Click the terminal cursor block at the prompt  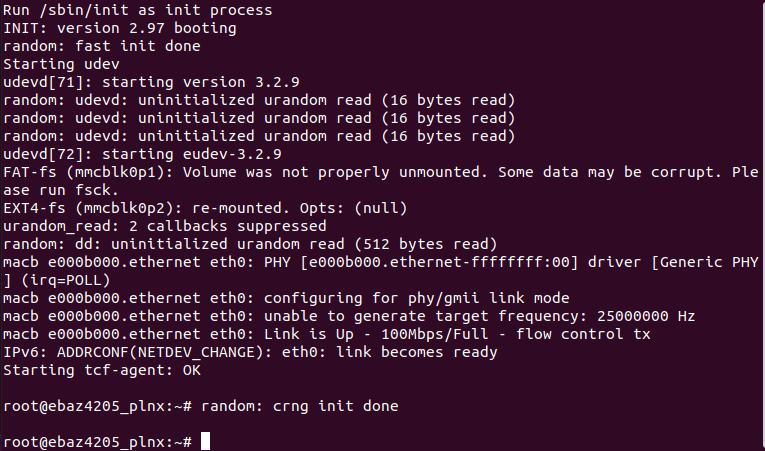tap(205, 441)
